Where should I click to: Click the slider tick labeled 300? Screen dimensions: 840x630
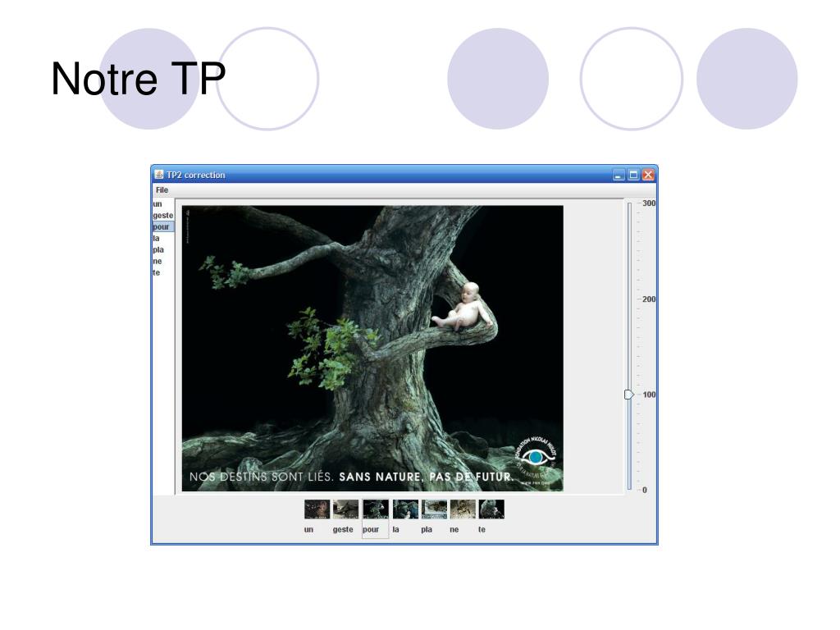(x=649, y=203)
